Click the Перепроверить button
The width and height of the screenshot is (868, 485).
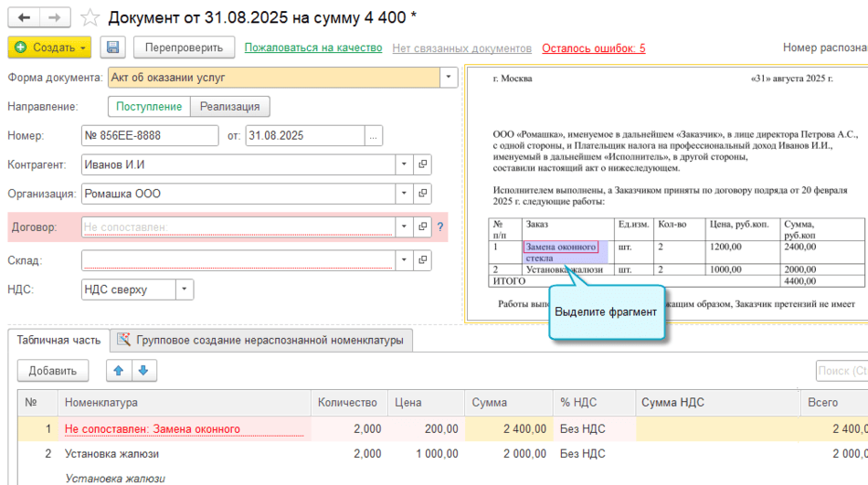[184, 47]
